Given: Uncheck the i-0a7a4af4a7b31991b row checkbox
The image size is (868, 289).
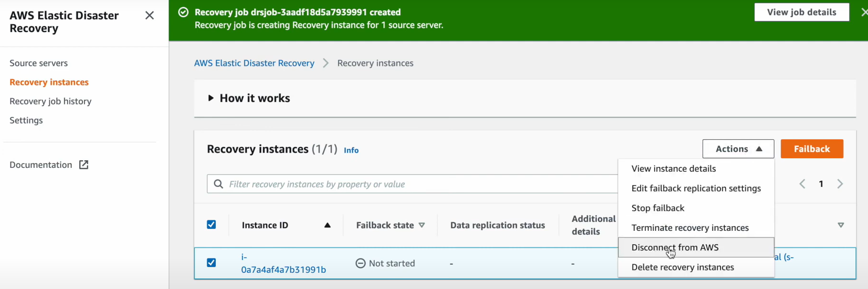Looking at the screenshot, I should [212, 263].
